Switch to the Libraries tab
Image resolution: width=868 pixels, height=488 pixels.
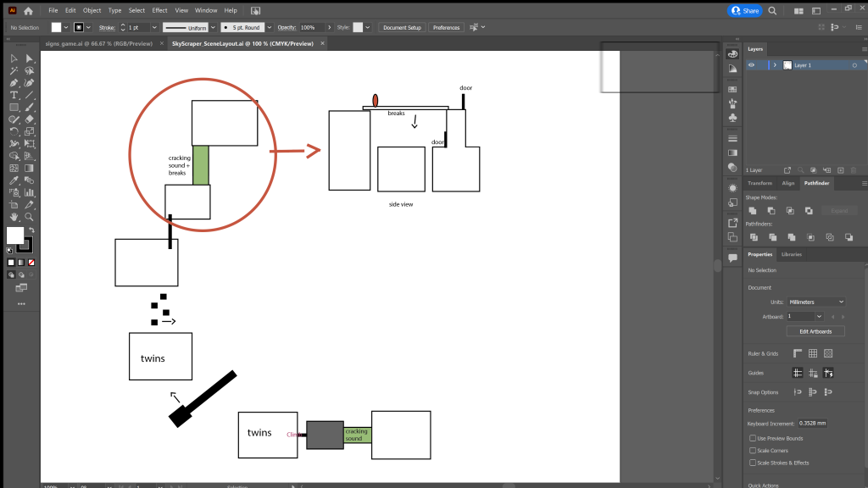[791, 254]
